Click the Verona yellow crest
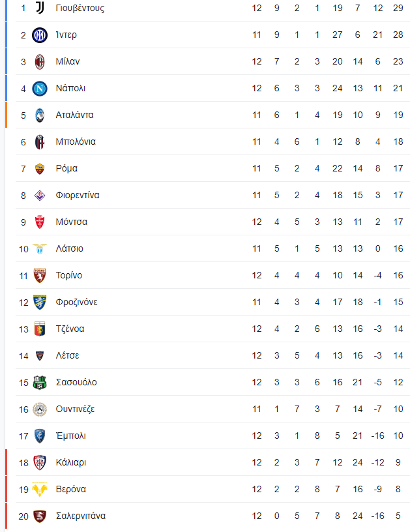Viewport: 410px width, 532px height. point(40,489)
